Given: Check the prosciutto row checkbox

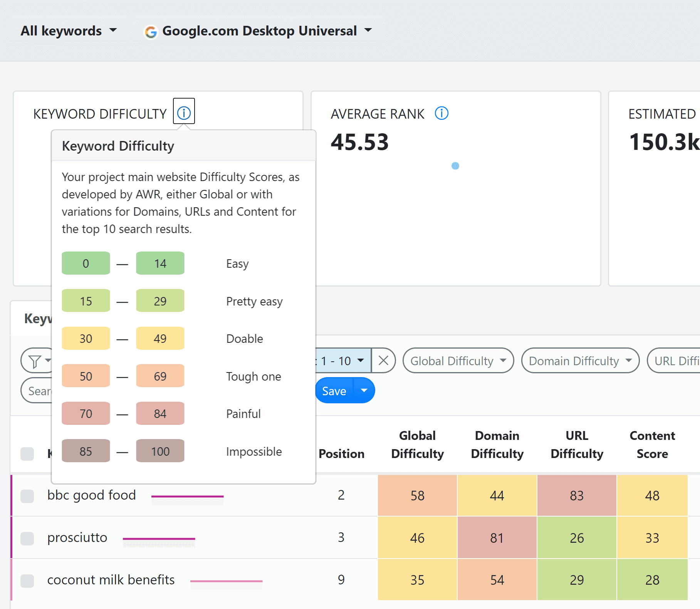Looking at the screenshot, I should point(27,539).
